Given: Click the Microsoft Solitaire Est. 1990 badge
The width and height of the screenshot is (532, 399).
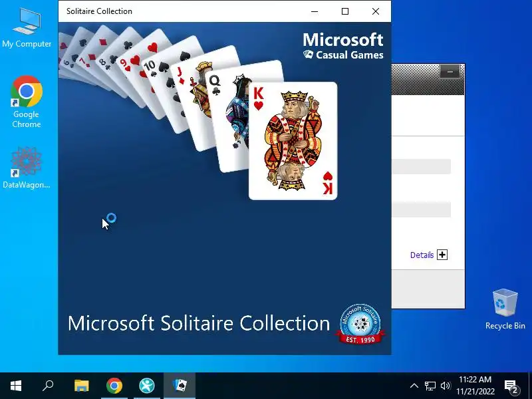Looking at the screenshot, I should pyautogui.click(x=360, y=324).
